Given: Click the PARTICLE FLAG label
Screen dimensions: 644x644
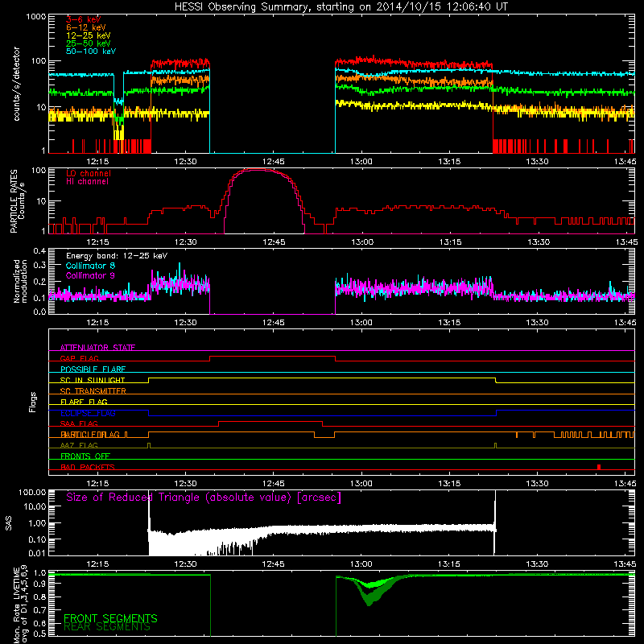Looking at the screenshot, I should [90, 434].
